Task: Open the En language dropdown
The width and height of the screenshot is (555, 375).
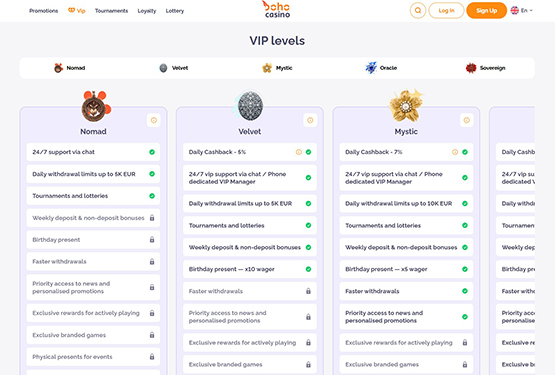Action: [526, 11]
